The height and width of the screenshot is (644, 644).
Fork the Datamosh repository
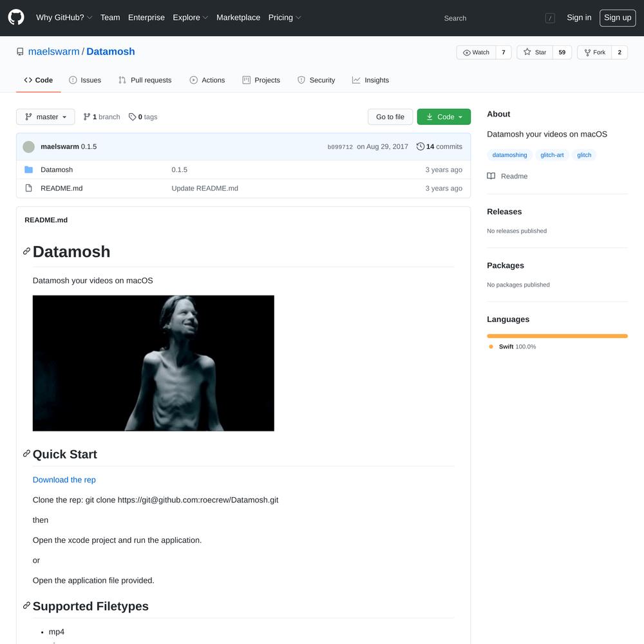point(594,52)
